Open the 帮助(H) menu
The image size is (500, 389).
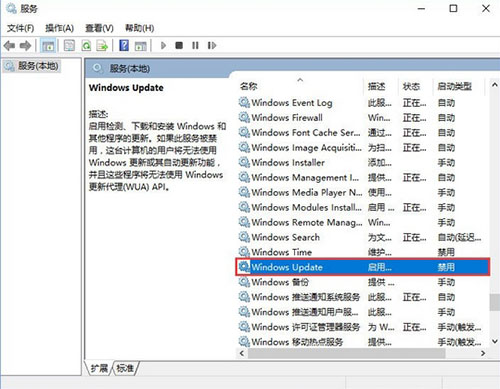tap(139, 28)
